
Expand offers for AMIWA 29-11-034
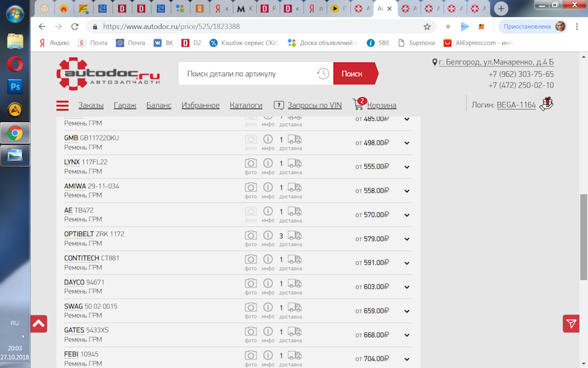(407, 191)
